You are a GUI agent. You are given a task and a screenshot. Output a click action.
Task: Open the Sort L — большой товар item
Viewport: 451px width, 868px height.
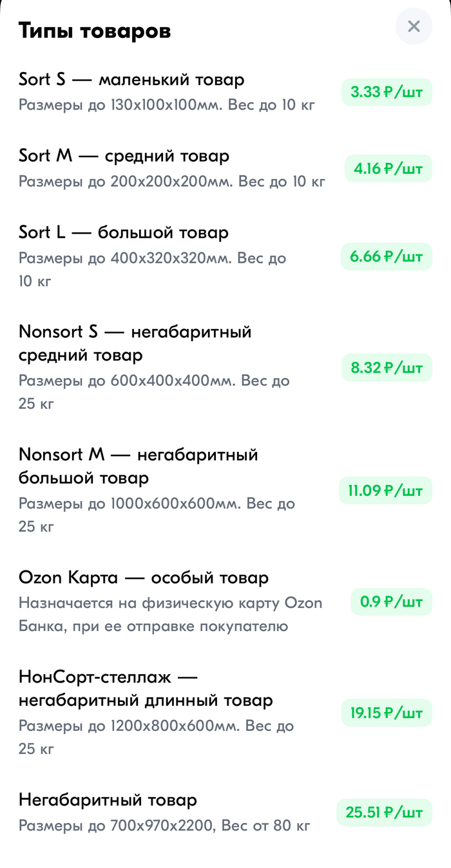tap(123, 232)
